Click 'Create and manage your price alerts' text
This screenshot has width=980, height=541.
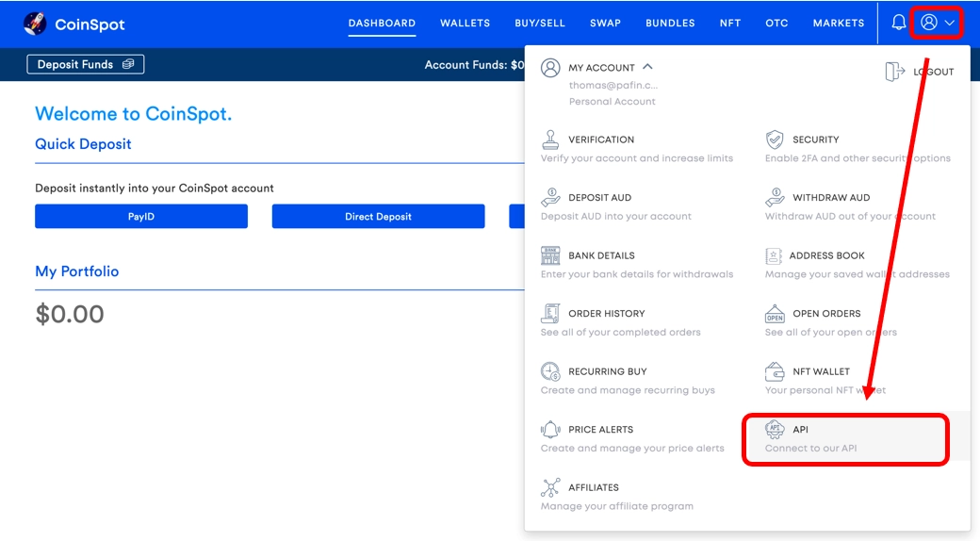[632, 448]
